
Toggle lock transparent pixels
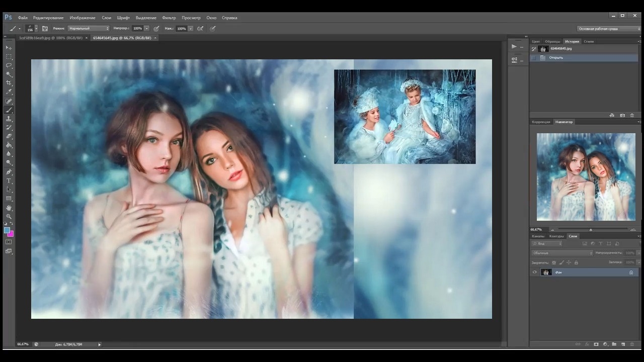pos(554,262)
